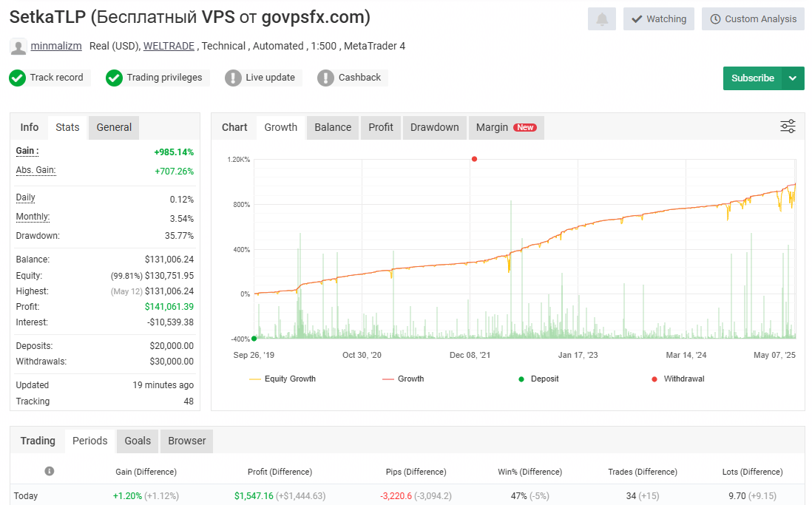Click the Subscribe button

tap(752, 78)
